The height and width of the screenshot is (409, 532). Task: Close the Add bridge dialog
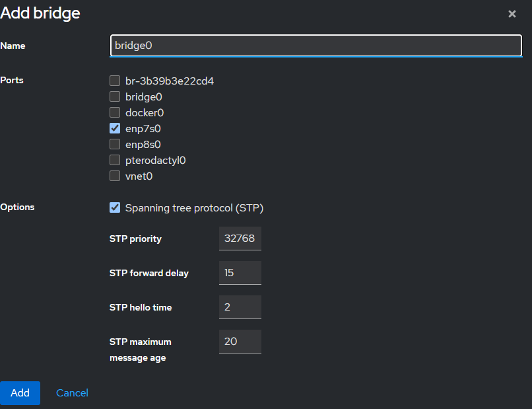[512, 14]
